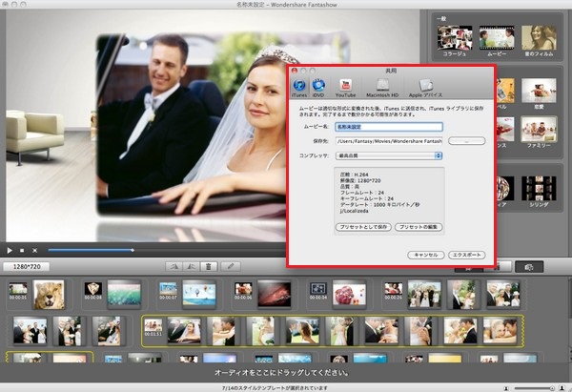
Task: Click the large thumbnails icon right of zoom slider
Action: (562, 388)
